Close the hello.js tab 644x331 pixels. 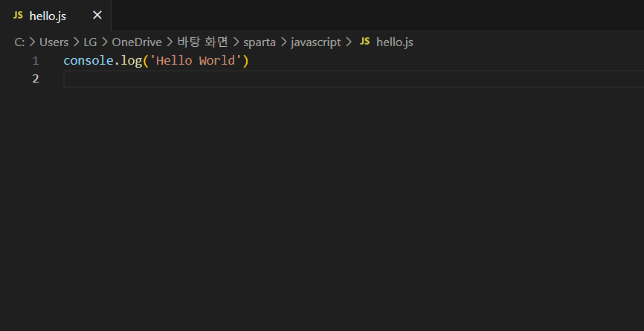[97, 15]
